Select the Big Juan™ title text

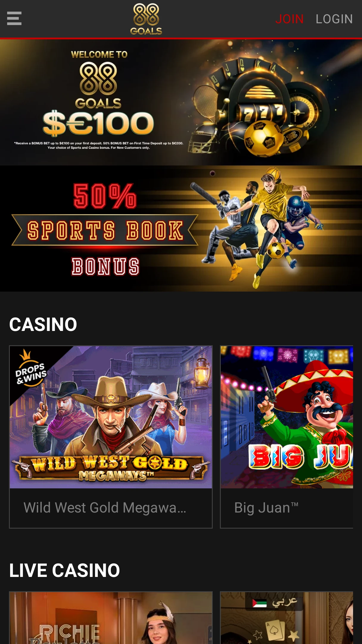click(266, 508)
